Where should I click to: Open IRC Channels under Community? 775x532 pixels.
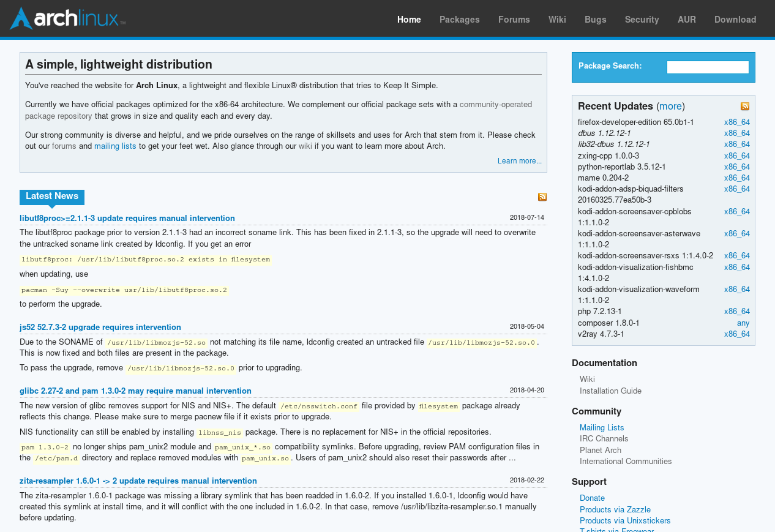[604, 439]
